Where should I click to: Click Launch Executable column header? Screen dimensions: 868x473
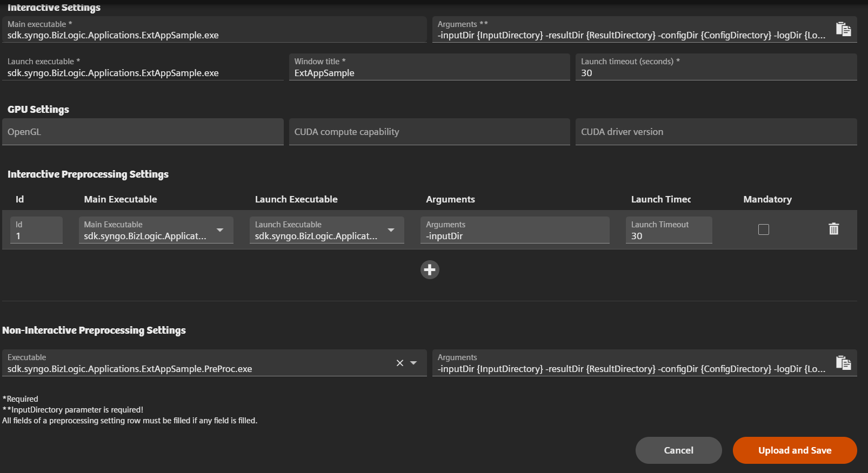[296, 199]
